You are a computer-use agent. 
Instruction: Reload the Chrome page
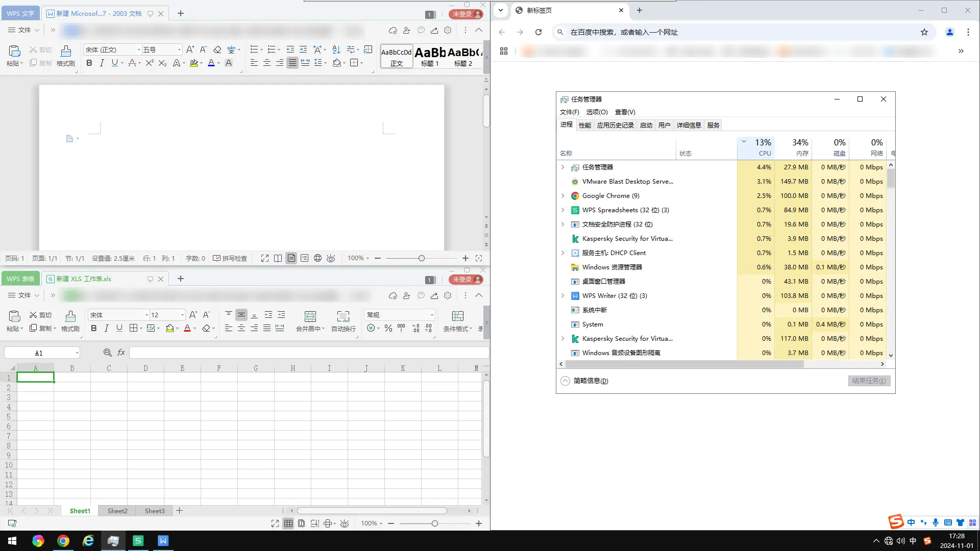coord(538,32)
